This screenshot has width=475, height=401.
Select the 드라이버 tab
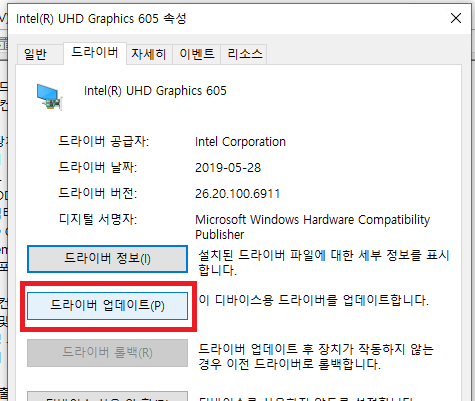click(x=95, y=53)
